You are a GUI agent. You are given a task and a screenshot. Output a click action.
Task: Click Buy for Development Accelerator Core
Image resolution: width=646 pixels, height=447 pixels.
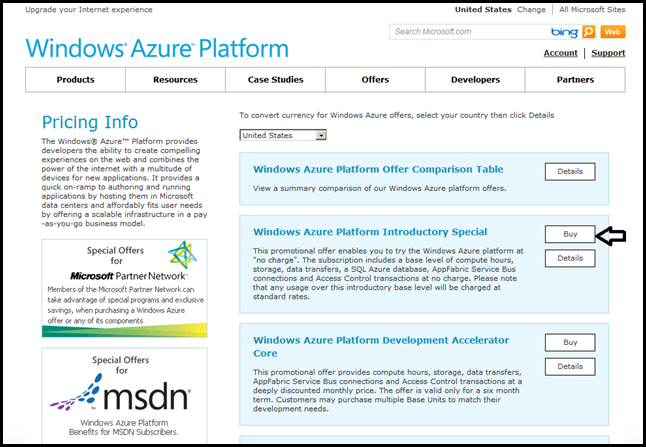tap(570, 342)
